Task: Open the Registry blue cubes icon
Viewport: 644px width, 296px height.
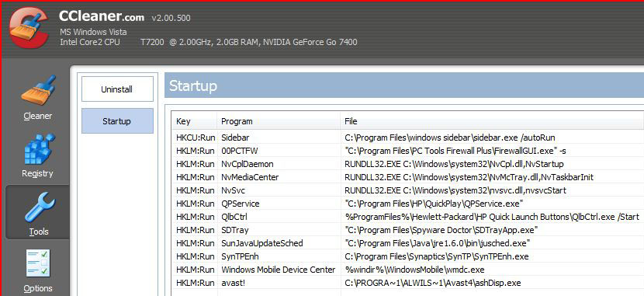Action: coord(38,149)
